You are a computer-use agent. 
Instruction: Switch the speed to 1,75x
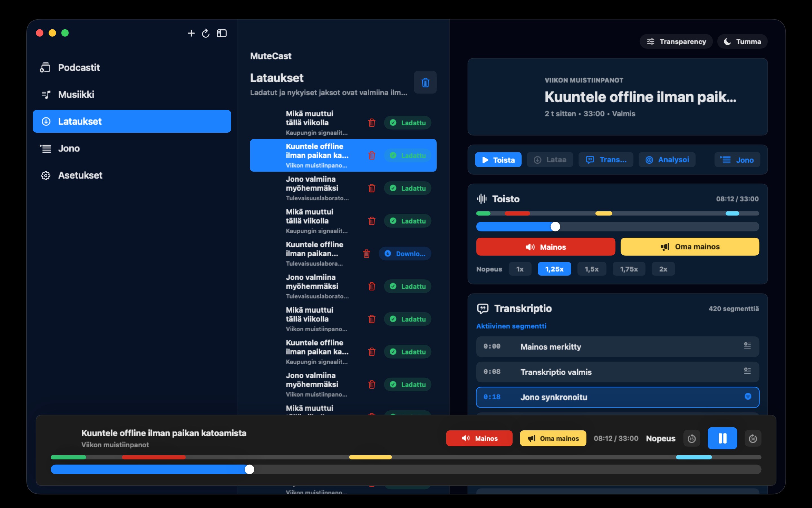(x=629, y=269)
